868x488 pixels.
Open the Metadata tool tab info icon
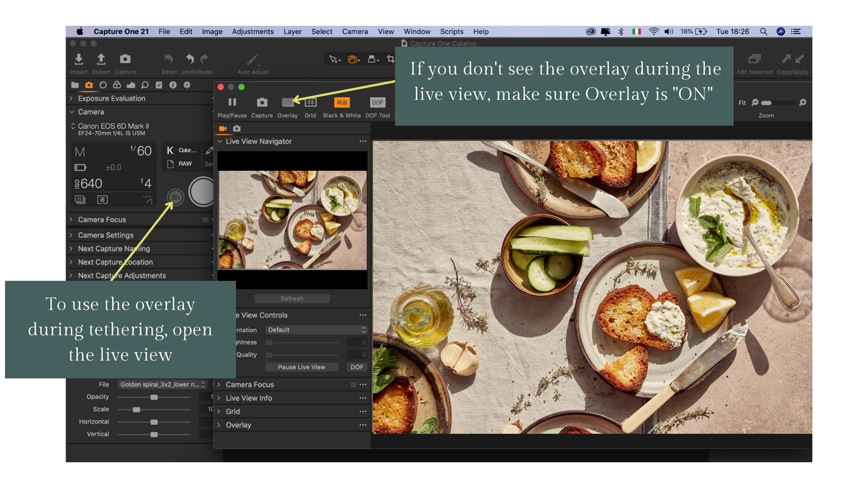point(173,85)
